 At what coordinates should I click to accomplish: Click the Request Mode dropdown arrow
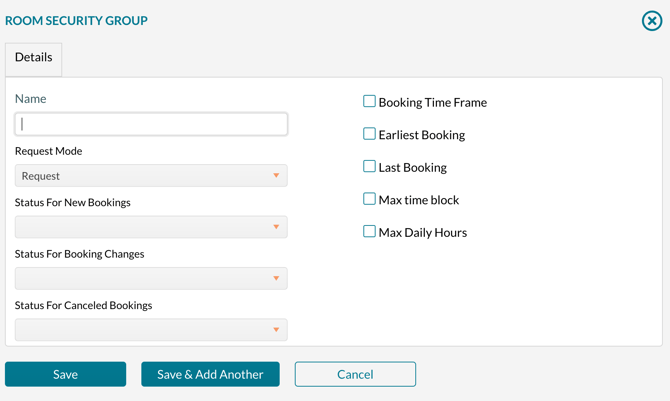click(x=276, y=176)
